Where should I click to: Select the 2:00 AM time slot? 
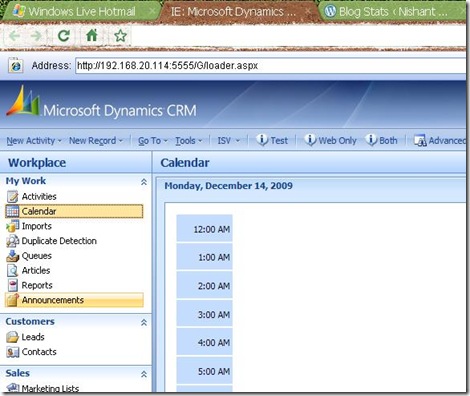pyautogui.click(x=204, y=285)
